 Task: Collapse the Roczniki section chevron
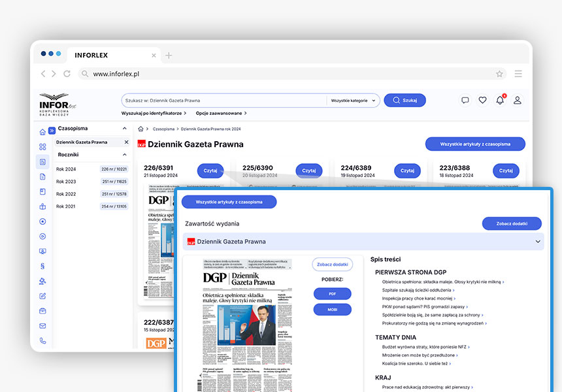(124, 155)
